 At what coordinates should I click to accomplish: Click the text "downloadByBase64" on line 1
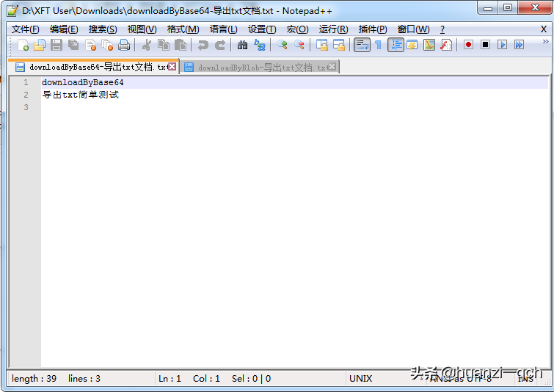pyautogui.click(x=83, y=82)
